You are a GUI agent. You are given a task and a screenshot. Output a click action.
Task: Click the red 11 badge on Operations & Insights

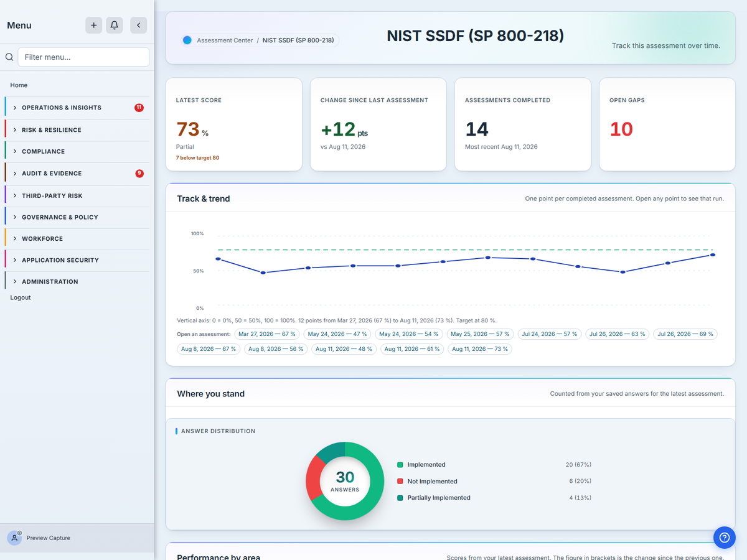point(139,108)
